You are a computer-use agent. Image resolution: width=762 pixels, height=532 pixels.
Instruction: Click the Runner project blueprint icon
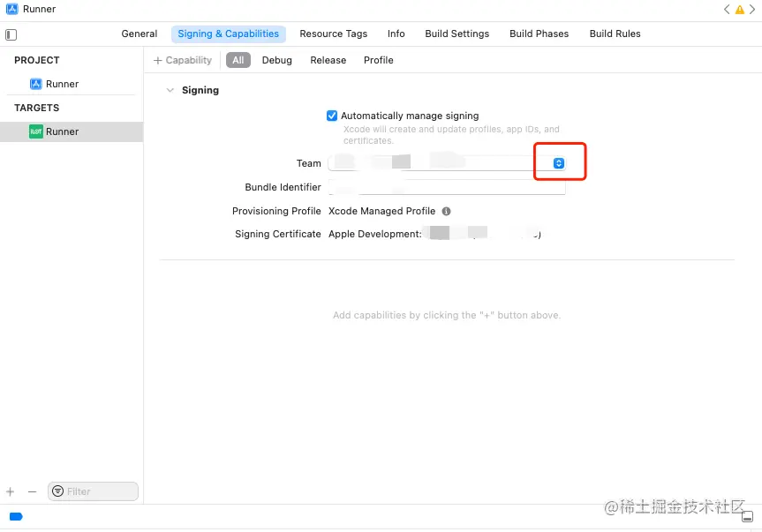(x=36, y=84)
